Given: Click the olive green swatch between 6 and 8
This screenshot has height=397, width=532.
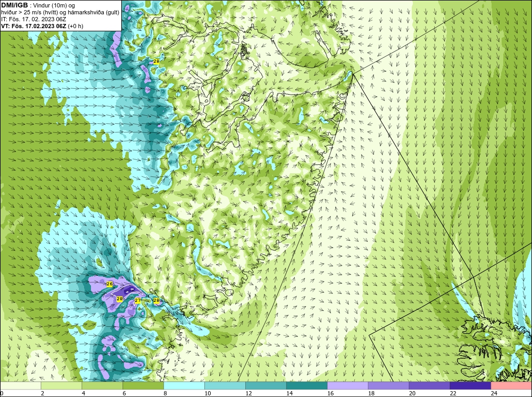Looking at the screenshot, I should (143, 386).
